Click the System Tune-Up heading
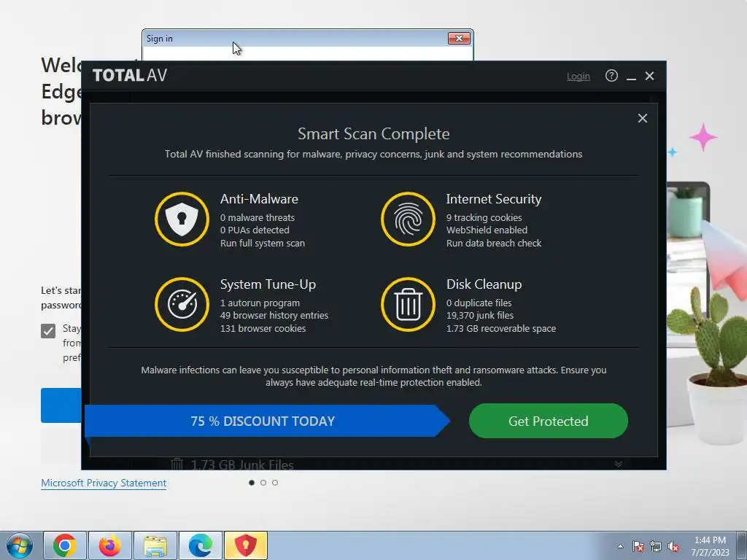This screenshot has height=560, width=747. [x=268, y=284]
